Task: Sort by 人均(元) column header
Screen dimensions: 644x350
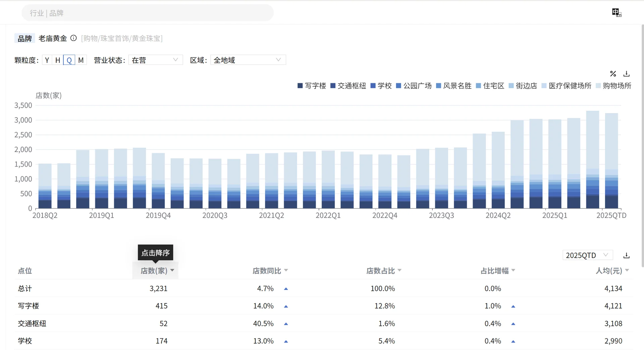Action: (612, 271)
